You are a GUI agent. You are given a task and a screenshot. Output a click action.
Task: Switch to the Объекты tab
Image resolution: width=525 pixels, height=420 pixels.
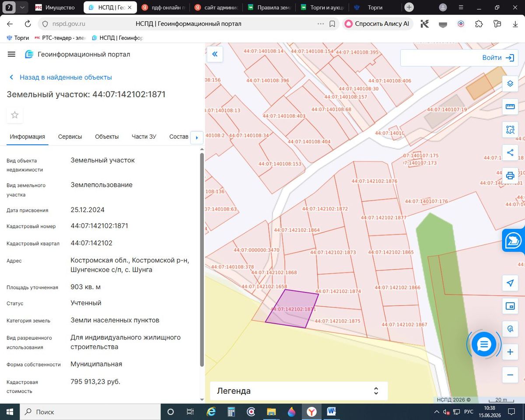pos(107,136)
